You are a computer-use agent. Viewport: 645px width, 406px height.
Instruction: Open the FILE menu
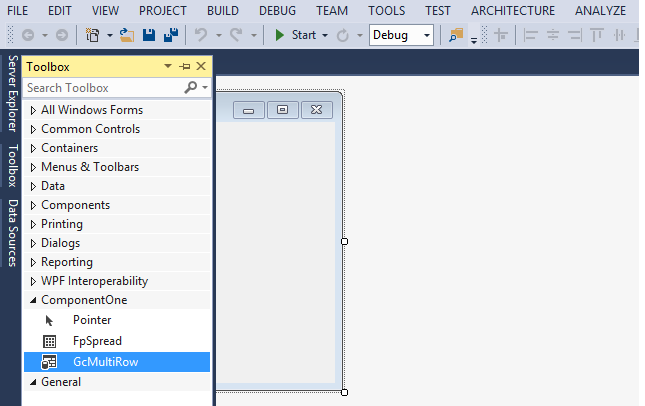pos(18,11)
